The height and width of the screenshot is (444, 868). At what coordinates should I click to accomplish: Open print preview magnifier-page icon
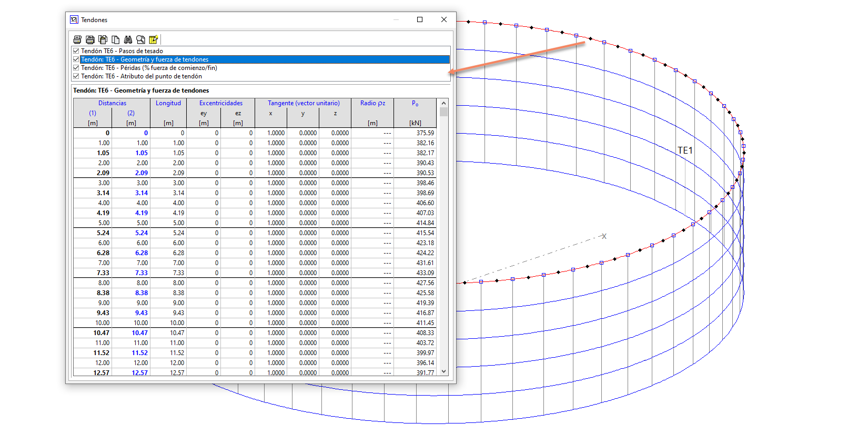[140, 39]
